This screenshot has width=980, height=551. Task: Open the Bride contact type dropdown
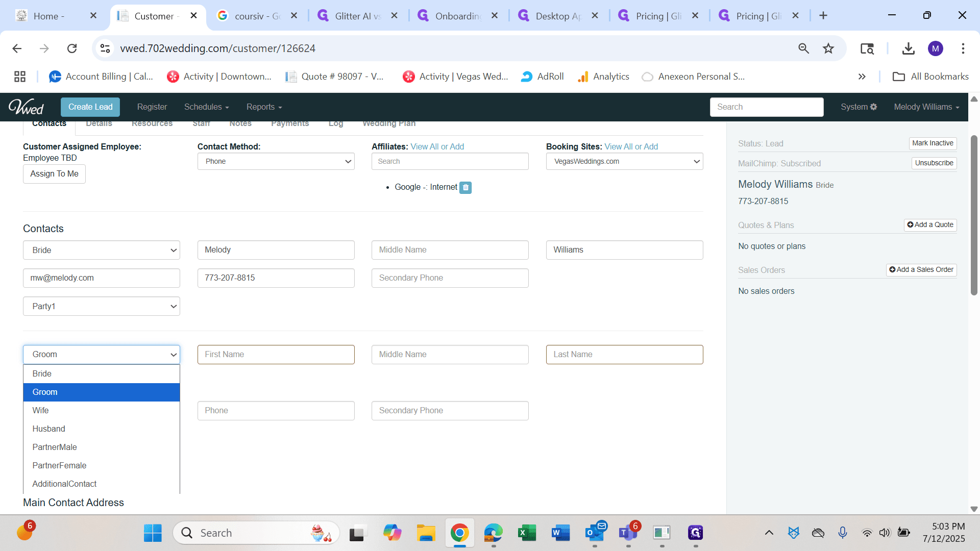(x=102, y=250)
